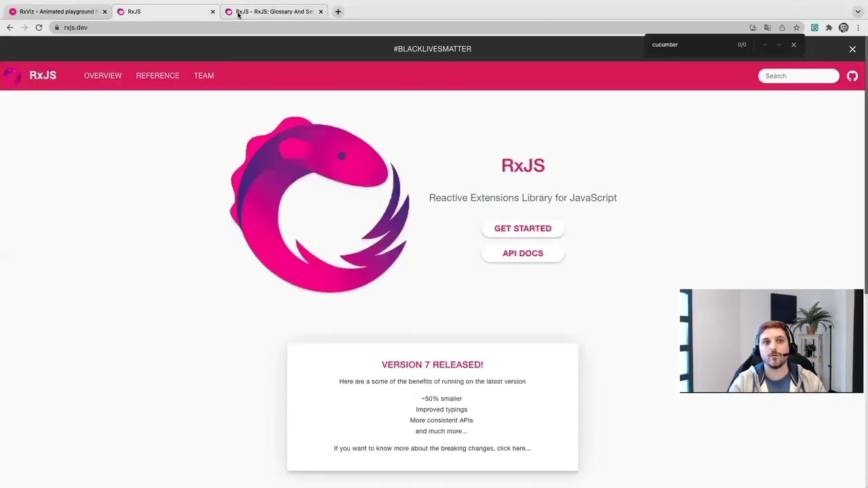Reload the rxjs.dev page

pyautogui.click(x=39, y=28)
